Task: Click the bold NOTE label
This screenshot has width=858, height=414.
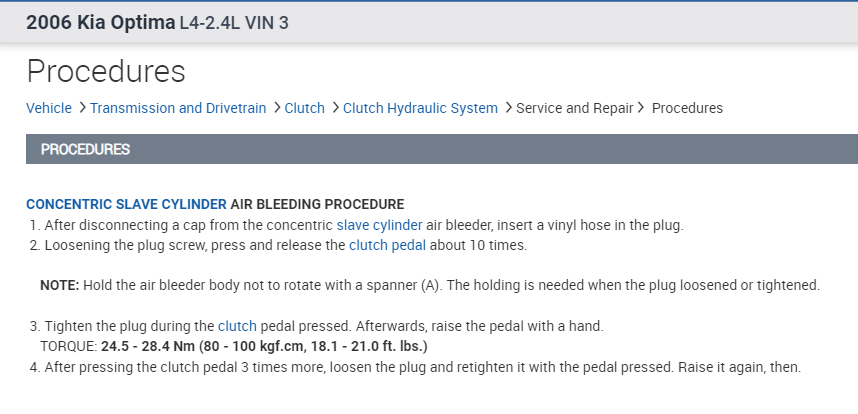Action: (59, 285)
